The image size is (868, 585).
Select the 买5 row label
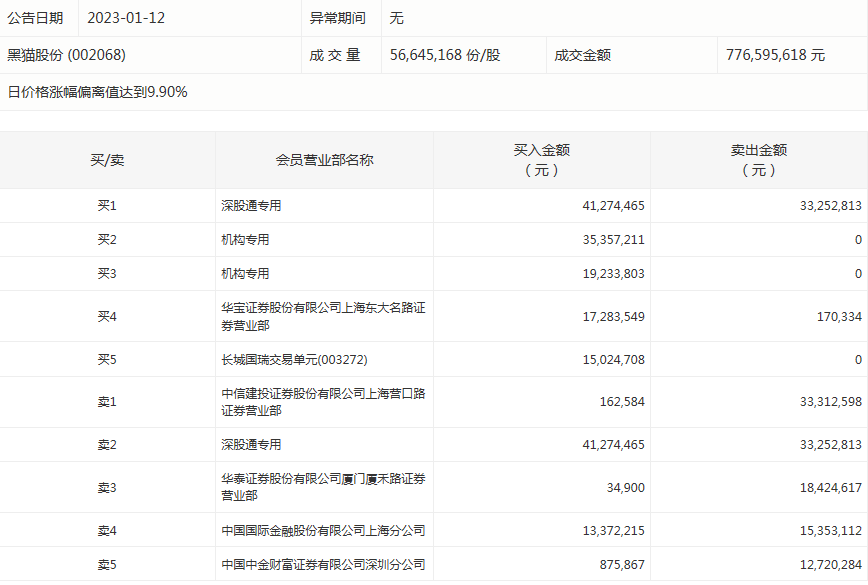click(x=107, y=360)
